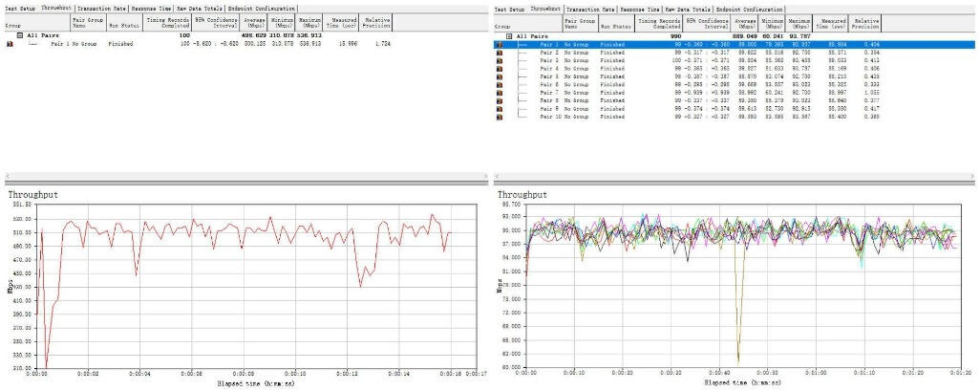Click 95% Confidence Interval header in left window
The height and width of the screenshot is (391, 980).
click(216, 23)
